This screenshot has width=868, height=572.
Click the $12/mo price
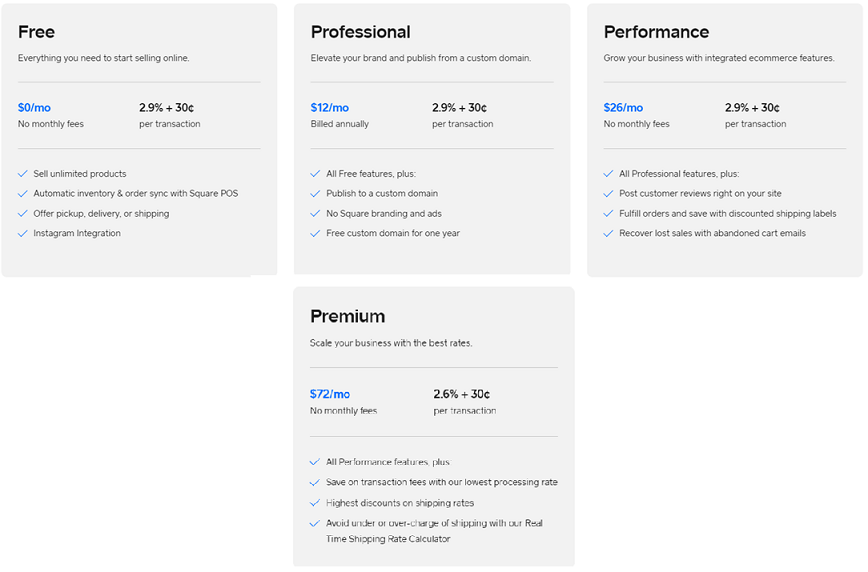point(330,108)
